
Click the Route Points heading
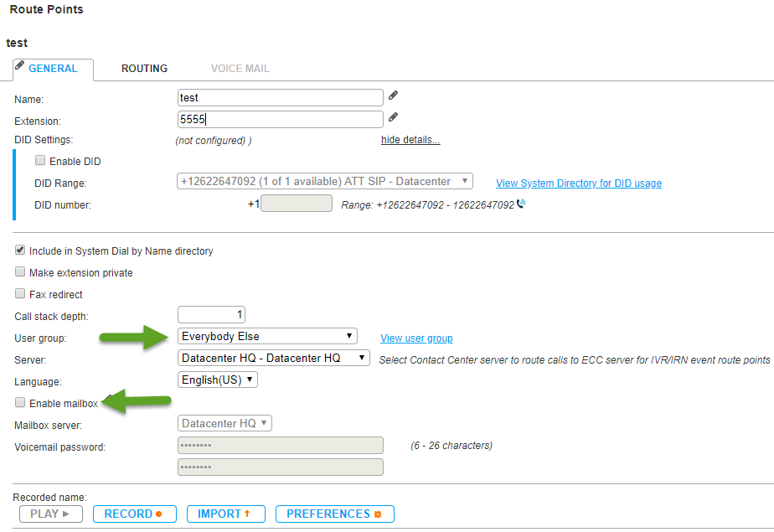[46, 9]
